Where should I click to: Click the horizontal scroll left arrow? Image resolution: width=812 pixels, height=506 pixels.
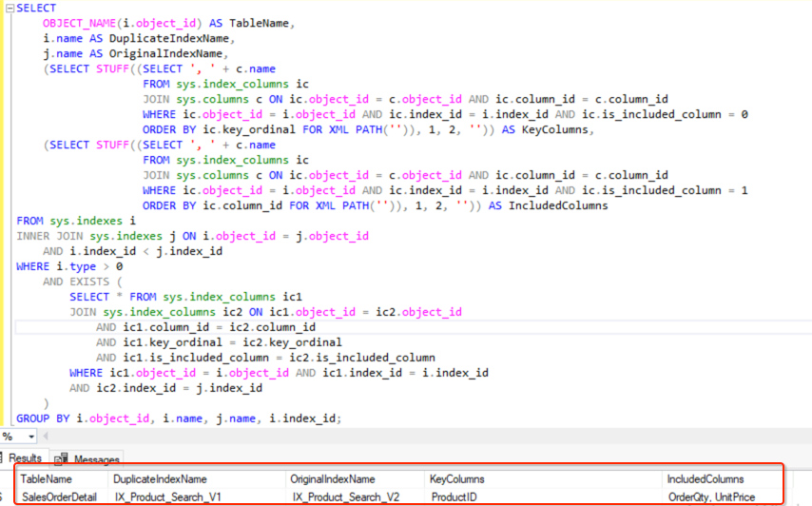click(x=46, y=436)
